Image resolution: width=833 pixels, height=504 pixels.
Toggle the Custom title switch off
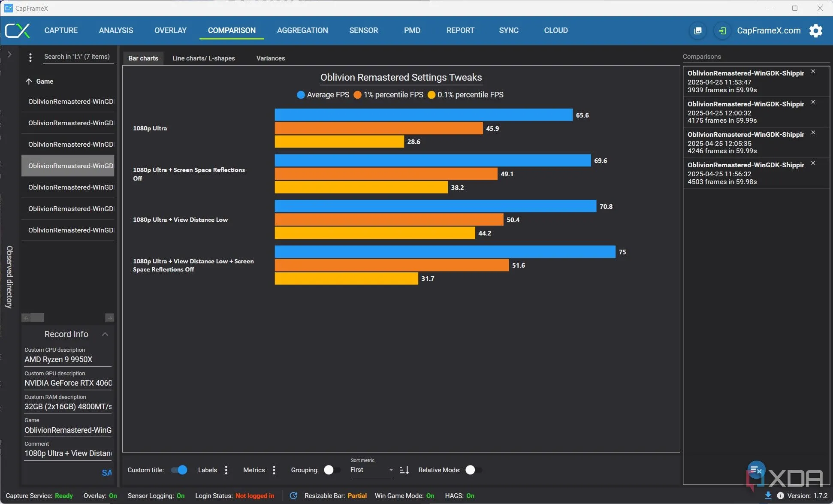(179, 470)
